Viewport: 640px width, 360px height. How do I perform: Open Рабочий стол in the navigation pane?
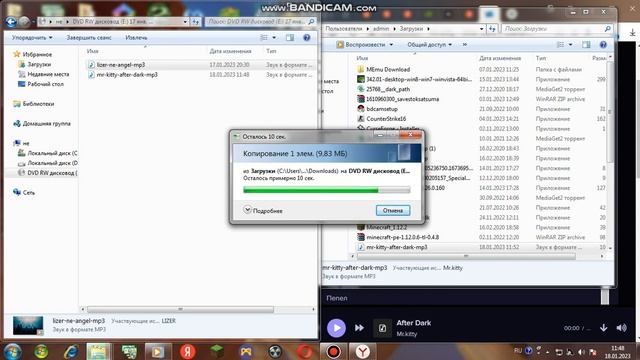click(45, 84)
